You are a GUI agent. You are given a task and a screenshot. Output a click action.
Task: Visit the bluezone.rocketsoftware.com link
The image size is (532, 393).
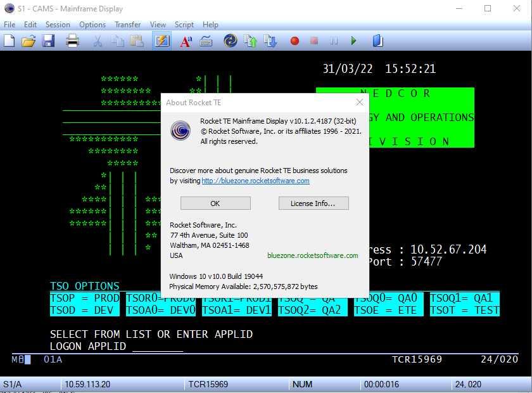255,180
